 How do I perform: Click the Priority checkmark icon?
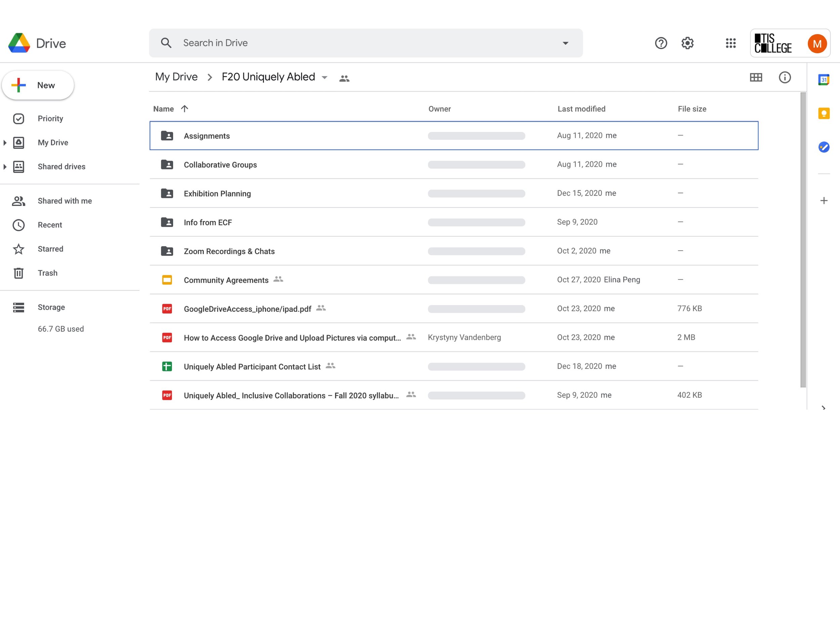click(x=18, y=119)
